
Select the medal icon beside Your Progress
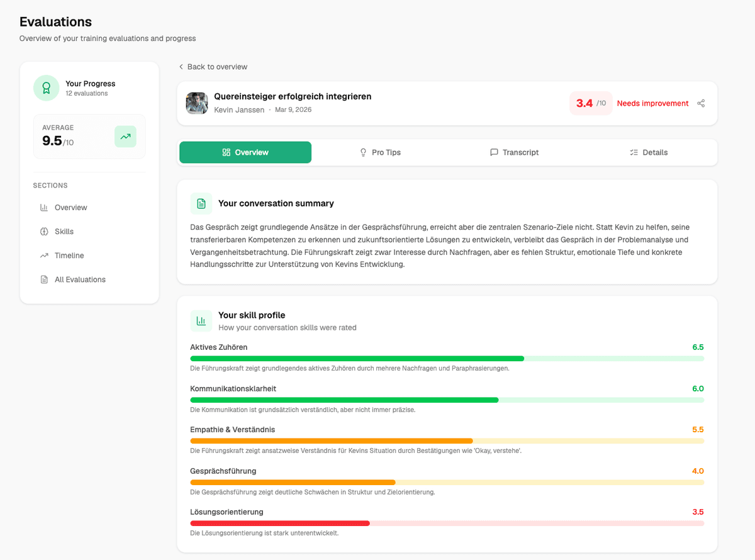tap(46, 87)
